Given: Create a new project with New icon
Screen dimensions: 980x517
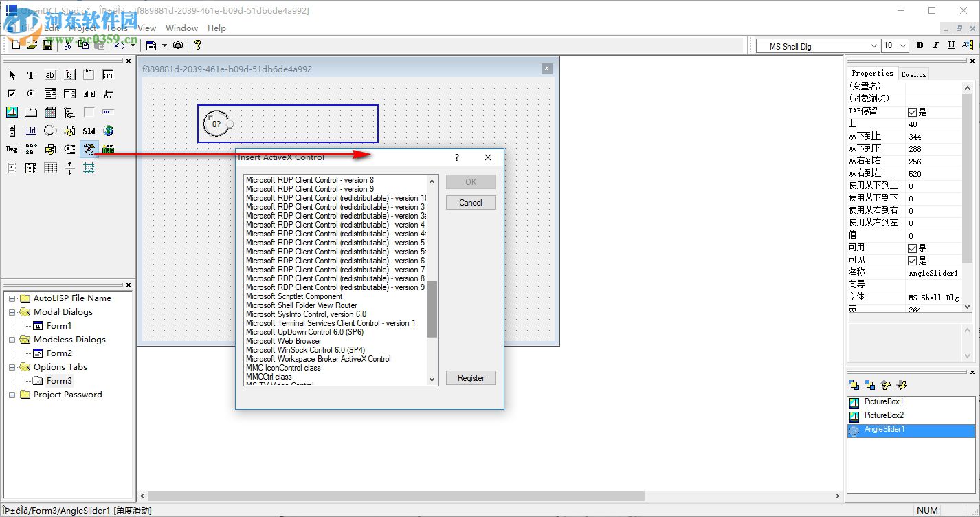Looking at the screenshot, I should coord(16,45).
